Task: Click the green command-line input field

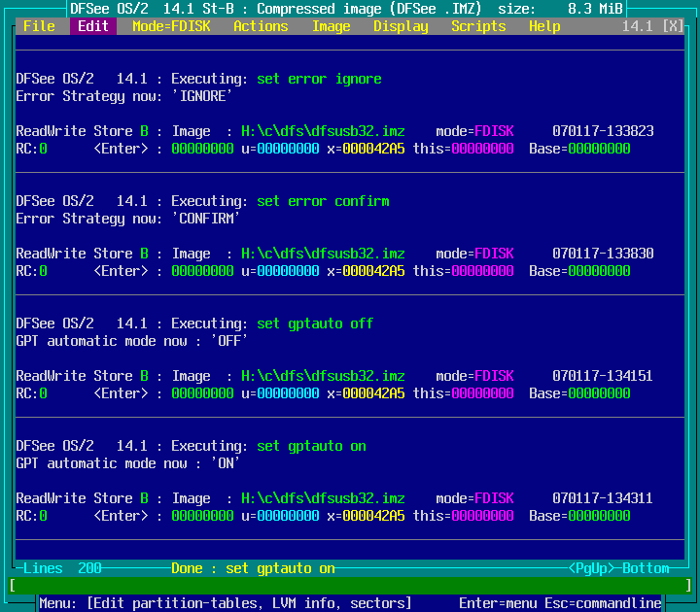Action: (x=350, y=585)
